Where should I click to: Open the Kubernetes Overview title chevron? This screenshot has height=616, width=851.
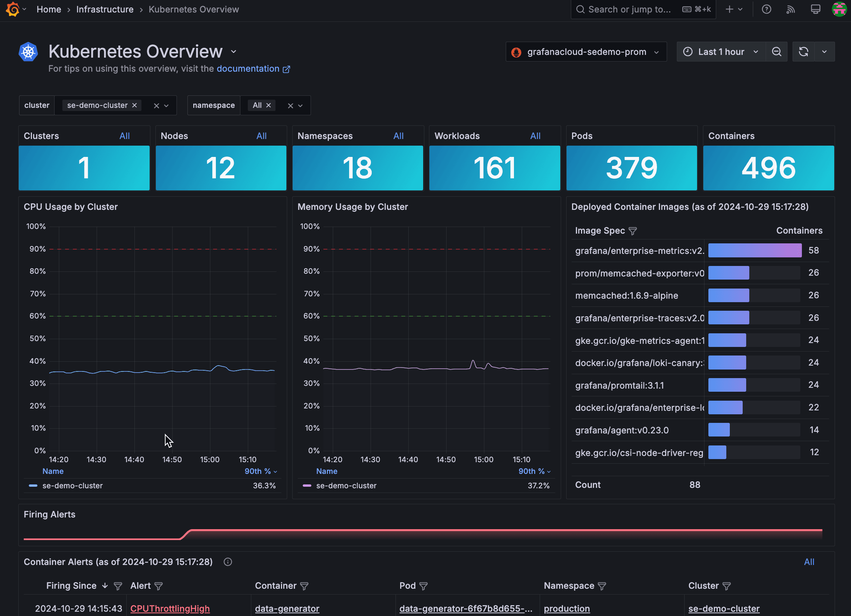(233, 51)
